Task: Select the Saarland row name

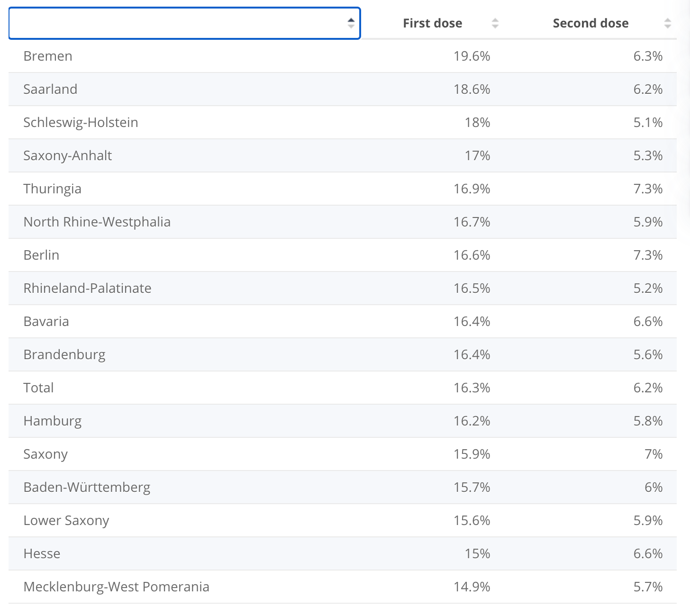Action: [50, 89]
